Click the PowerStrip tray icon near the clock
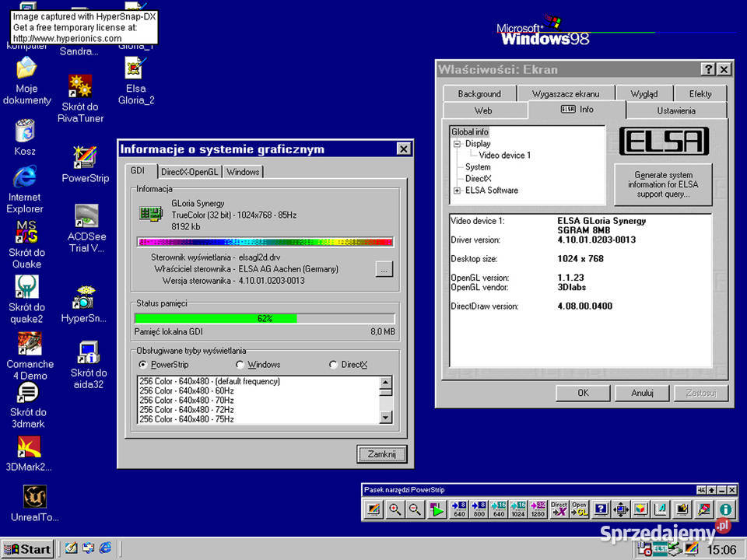 tap(692, 550)
